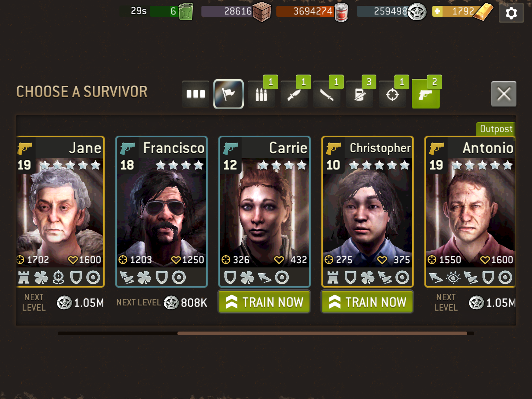The image size is (532, 399).
Task: Select Francisco's survivor card
Action: tap(161, 212)
